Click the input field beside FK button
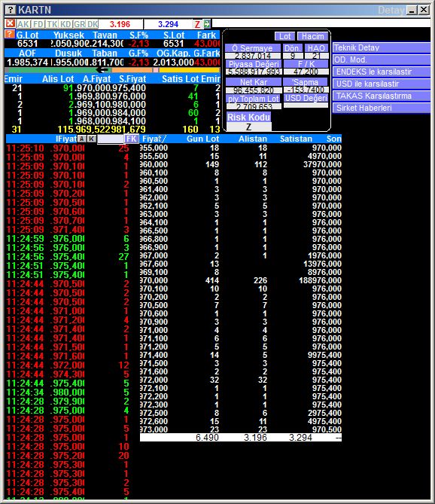Image resolution: width=435 pixels, height=504 pixels. (x=111, y=139)
